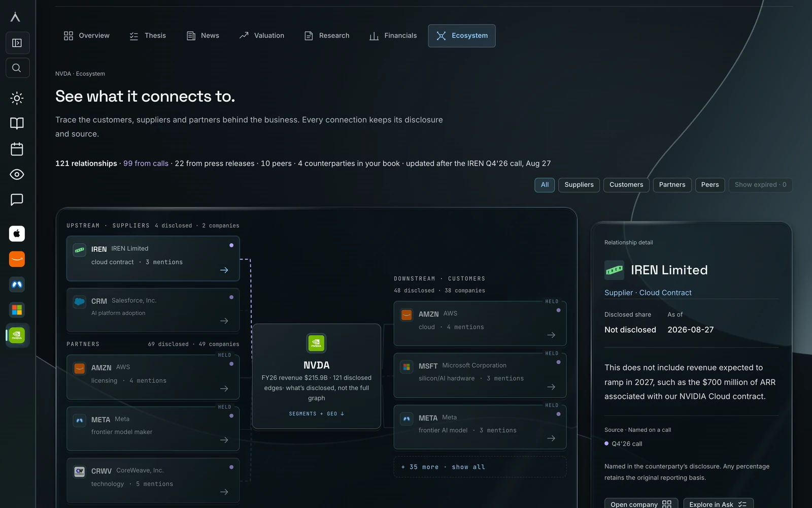Expand 35 more customers show all
The width and height of the screenshot is (812, 508).
click(480, 467)
